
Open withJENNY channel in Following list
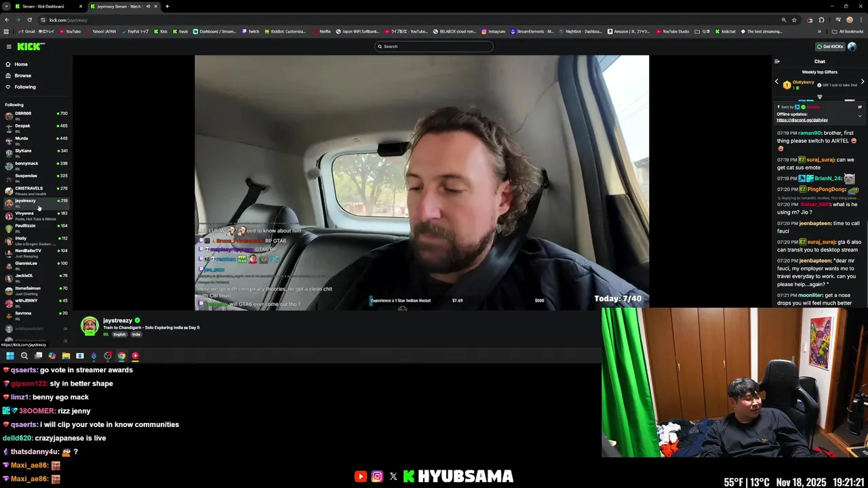35,303
